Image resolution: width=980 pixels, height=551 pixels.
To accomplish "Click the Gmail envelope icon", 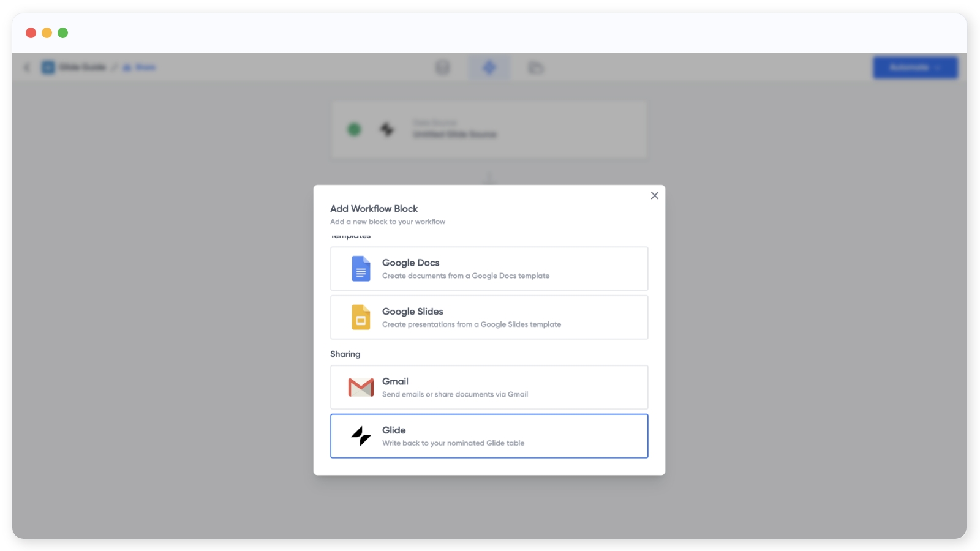I will pos(361,388).
